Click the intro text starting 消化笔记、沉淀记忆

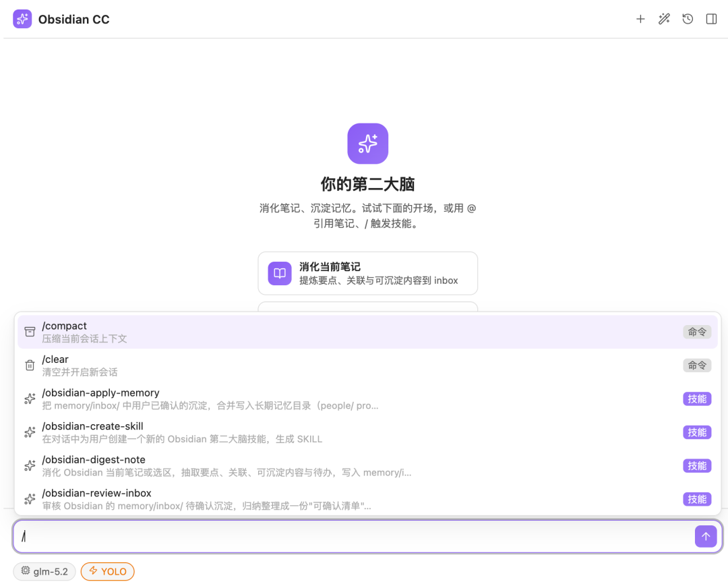368,216
